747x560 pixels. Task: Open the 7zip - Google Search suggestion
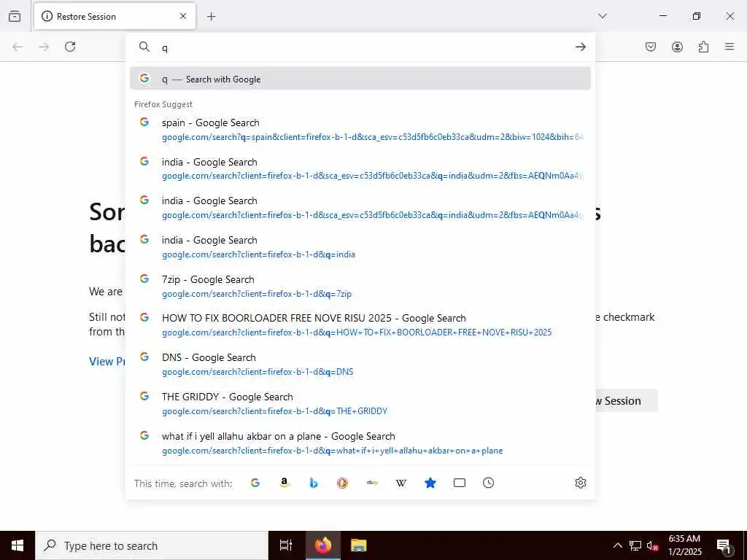pyautogui.click(x=360, y=286)
